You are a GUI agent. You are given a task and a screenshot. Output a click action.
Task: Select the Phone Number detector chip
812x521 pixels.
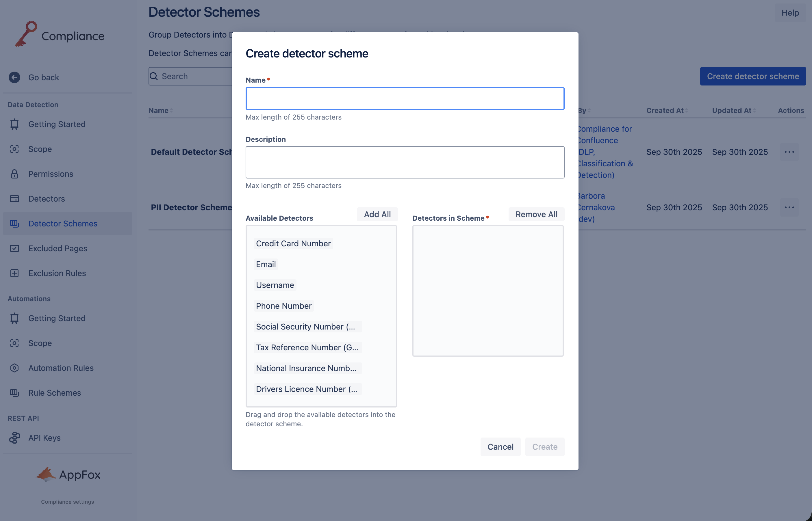tap(284, 306)
